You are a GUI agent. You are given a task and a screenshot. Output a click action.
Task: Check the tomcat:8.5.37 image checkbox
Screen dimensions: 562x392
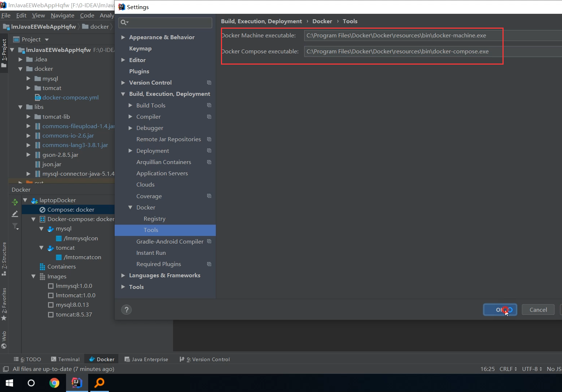pyautogui.click(x=51, y=314)
